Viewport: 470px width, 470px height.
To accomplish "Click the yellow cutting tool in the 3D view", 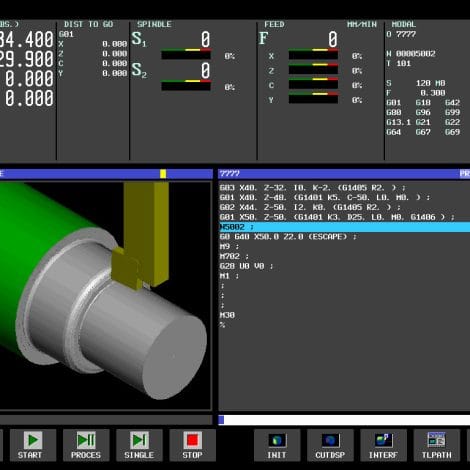I will (x=142, y=233).
